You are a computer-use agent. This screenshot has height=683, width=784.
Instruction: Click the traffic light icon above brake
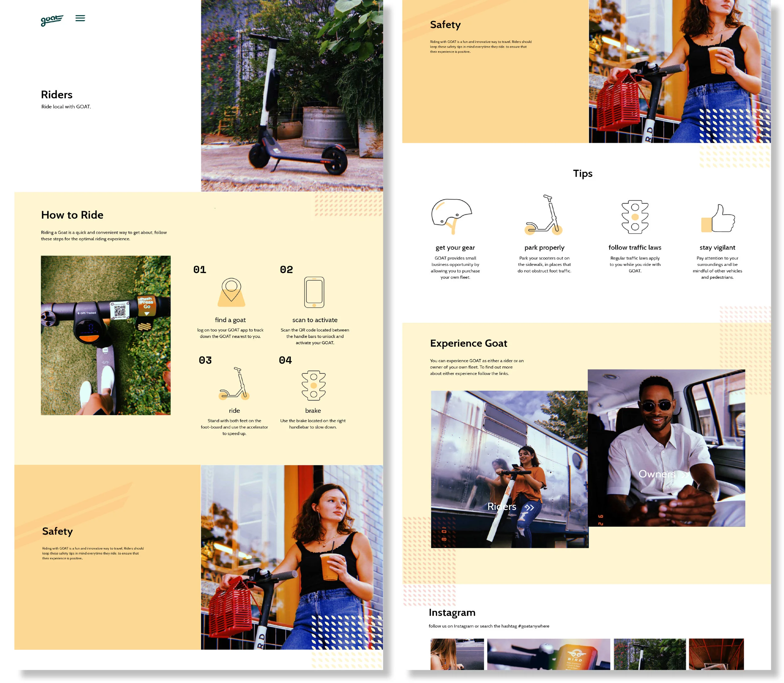click(x=314, y=385)
